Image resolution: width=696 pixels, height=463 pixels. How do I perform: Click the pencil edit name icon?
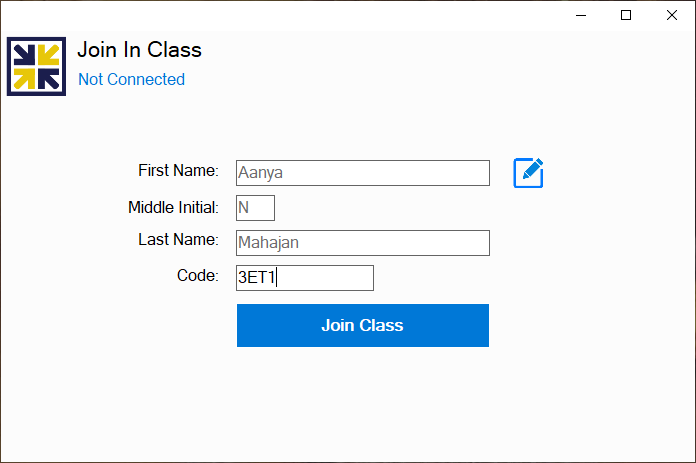click(x=528, y=173)
